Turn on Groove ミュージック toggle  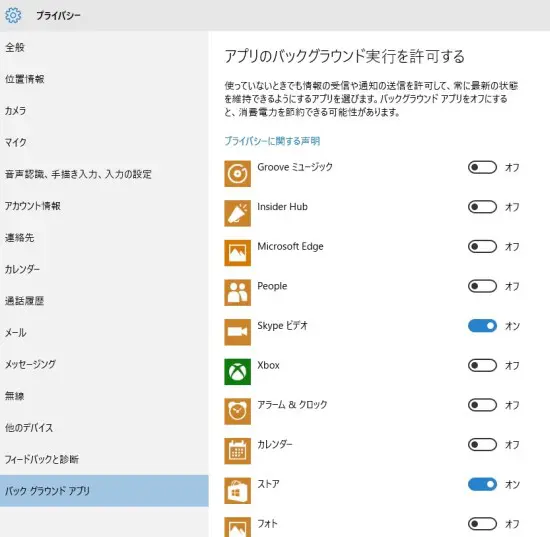click(x=482, y=167)
